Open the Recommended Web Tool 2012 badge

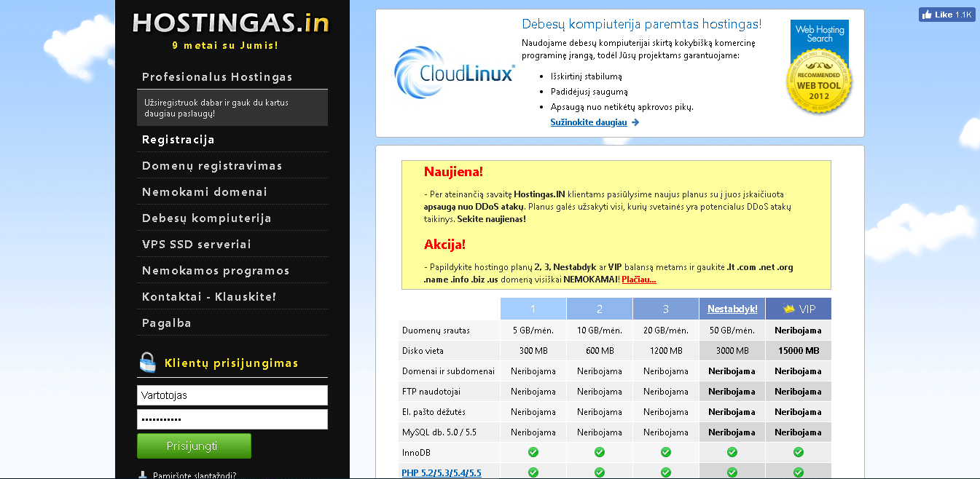click(x=819, y=67)
